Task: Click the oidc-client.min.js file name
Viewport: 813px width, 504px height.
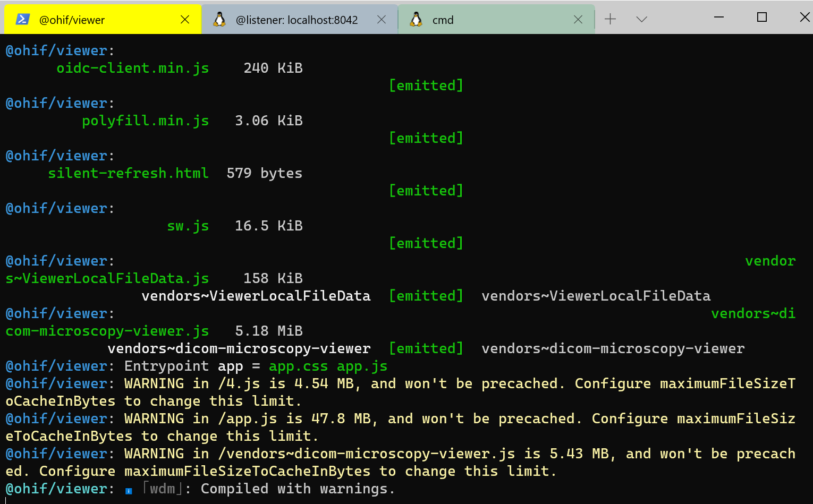Action: click(133, 68)
